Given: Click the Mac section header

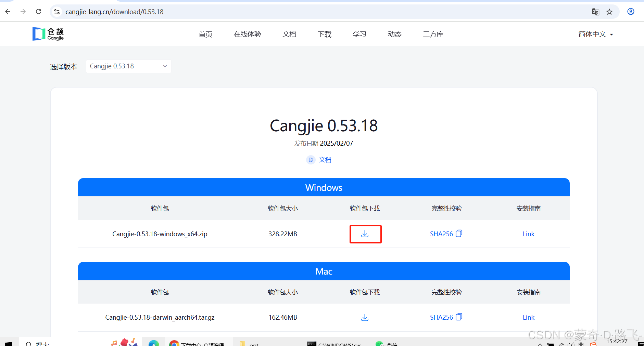Looking at the screenshot, I should (x=324, y=271).
